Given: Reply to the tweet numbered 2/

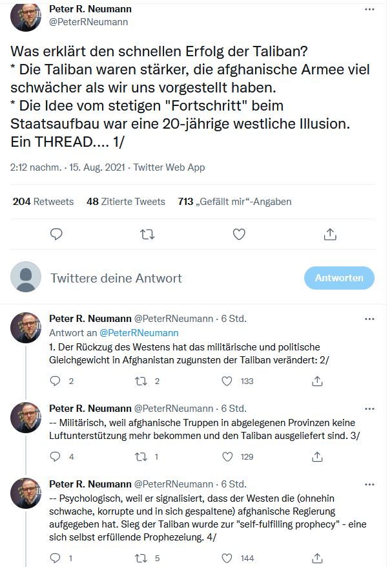Looking at the screenshot, I should point(56,381).
